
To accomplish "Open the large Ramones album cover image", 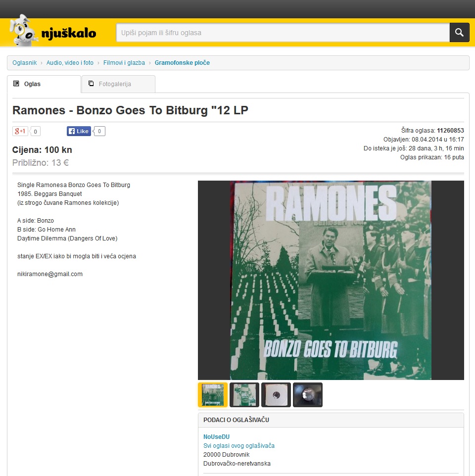I will click(x=331, y=280).
